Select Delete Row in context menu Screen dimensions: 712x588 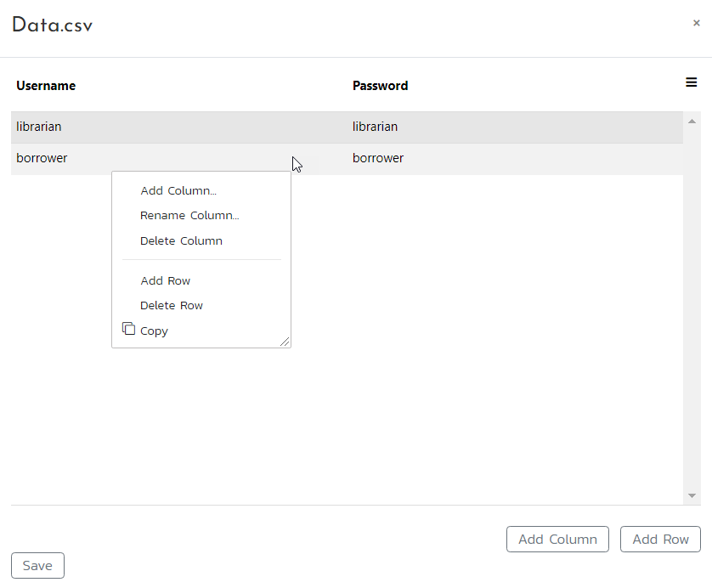pos(172,306)
